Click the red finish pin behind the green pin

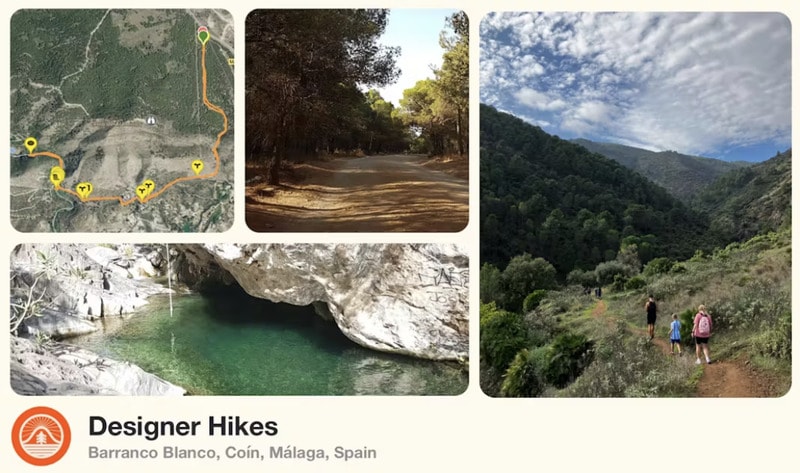[203, 28]
